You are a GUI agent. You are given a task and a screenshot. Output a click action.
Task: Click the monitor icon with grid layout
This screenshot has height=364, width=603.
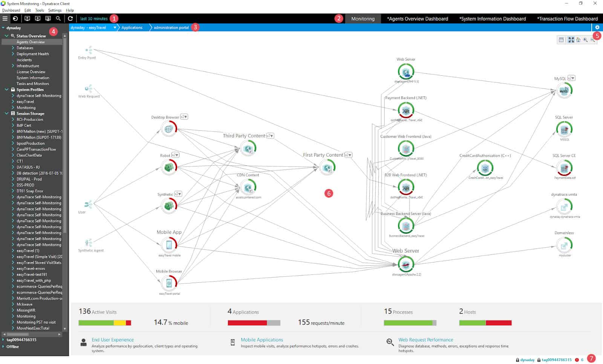tap(48, 18)
